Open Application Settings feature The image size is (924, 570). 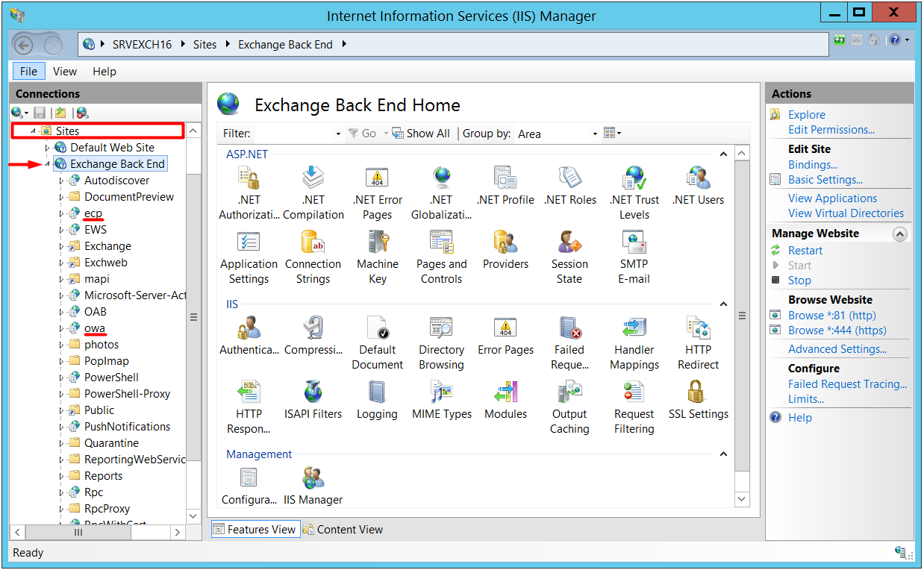point(249,257)
